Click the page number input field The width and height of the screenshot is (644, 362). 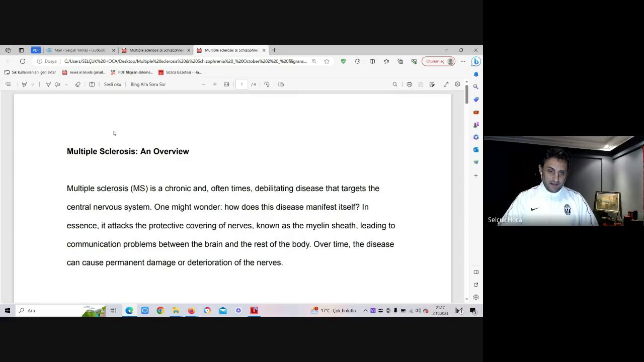[x=242, y=84]
